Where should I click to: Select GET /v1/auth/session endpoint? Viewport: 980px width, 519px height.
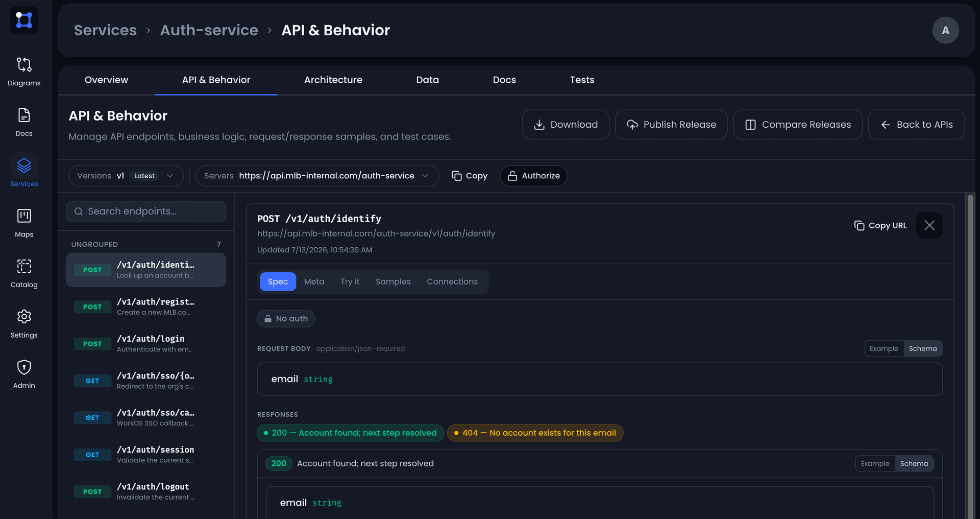pos(146,455)
